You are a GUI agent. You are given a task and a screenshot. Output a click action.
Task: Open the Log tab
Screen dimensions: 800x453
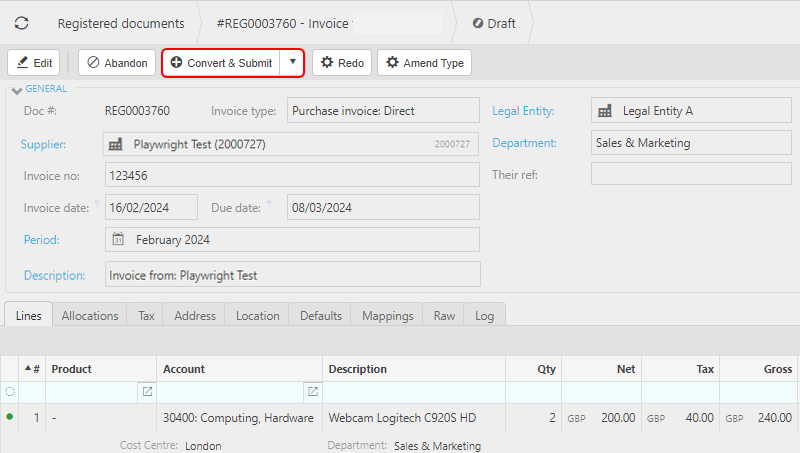click(484, 315)
